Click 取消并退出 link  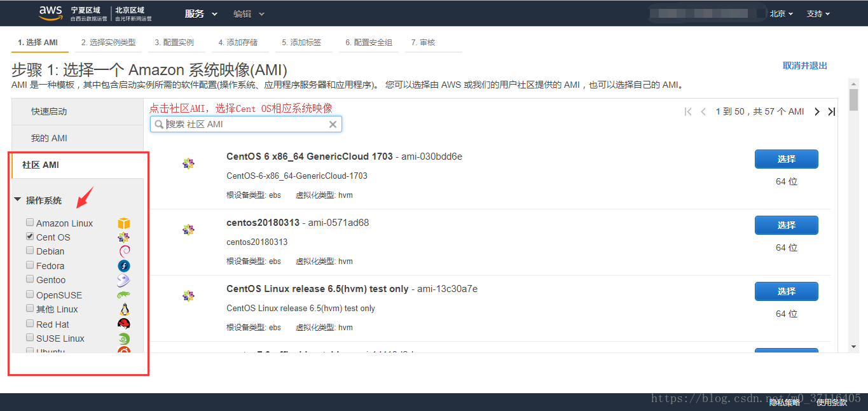tap(805, 66)
